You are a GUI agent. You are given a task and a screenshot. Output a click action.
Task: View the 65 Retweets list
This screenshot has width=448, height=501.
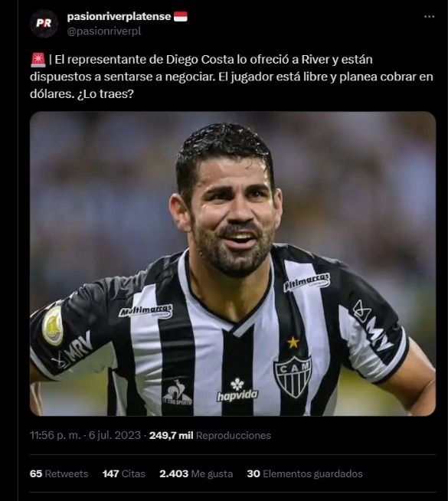pos(59,473)
